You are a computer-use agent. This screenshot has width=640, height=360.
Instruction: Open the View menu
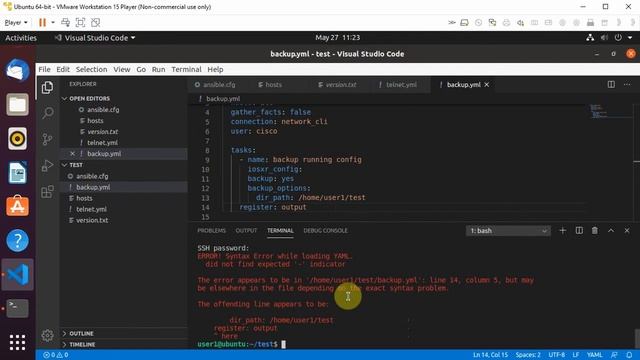click(122, 69)
